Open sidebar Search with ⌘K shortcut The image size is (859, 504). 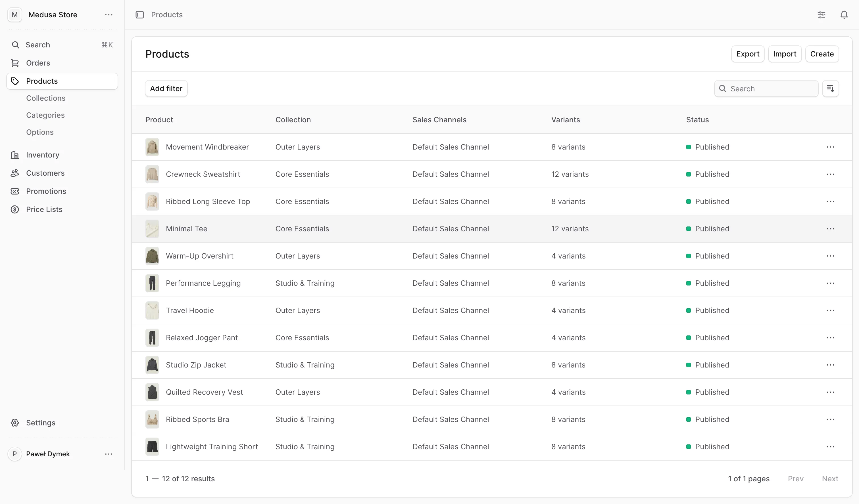pyautogui.click(x=62, y=45)
